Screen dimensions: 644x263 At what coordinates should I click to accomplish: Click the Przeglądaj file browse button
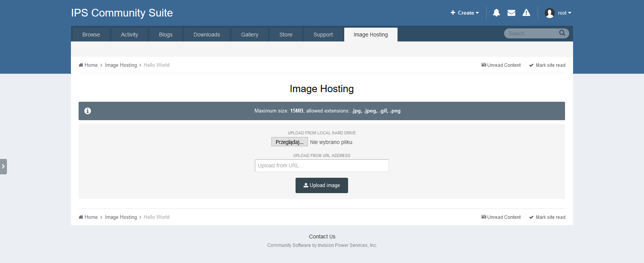289,142
